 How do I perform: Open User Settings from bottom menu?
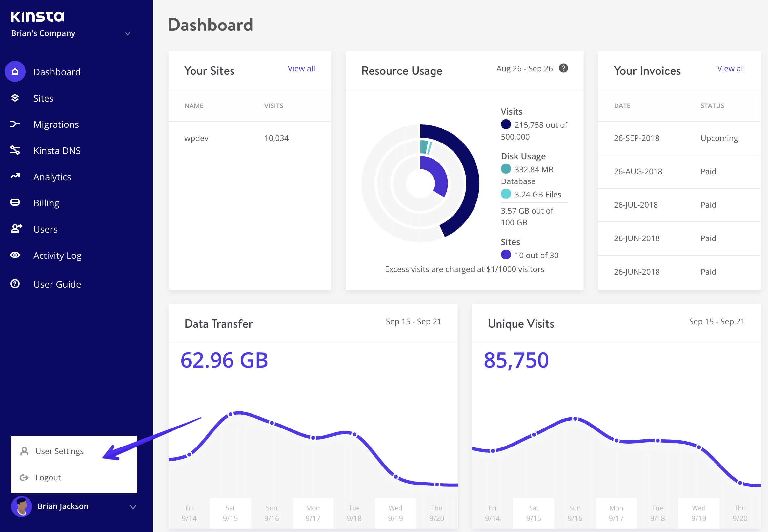[60, 450]
